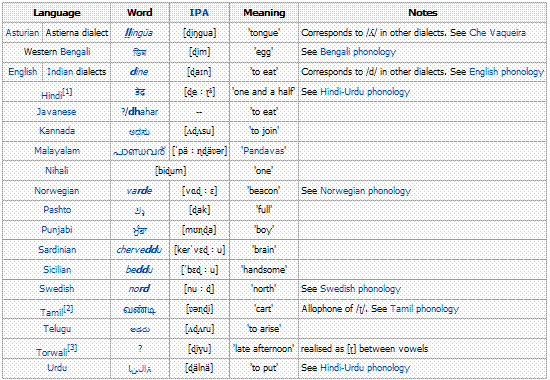Image resolution: width=550 pixels, height=380 pixels.
Task: Open the Norwegian phonology link
Action: [x=365, y=191]
